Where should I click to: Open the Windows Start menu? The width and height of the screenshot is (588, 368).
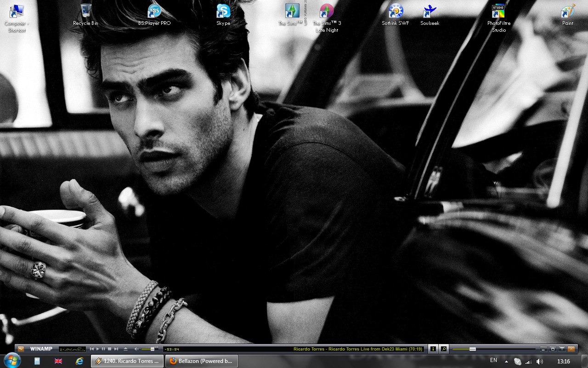pyautogui.click(x=11, y=361)
